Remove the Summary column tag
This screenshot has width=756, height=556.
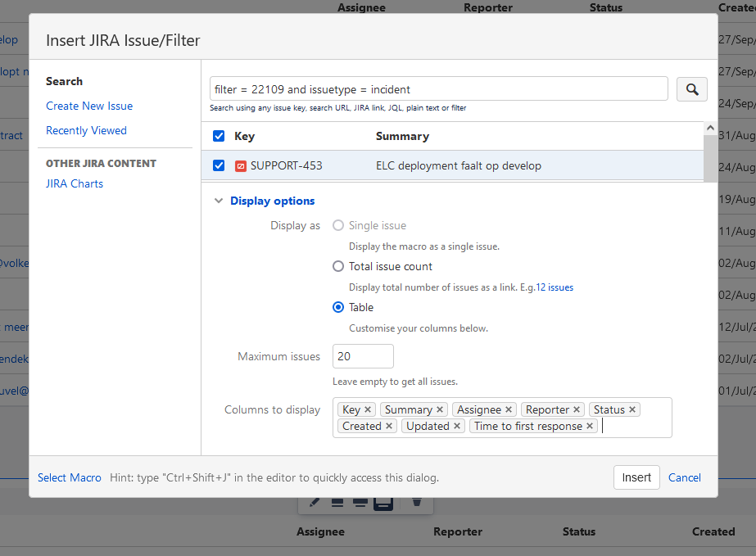(440, 409)
